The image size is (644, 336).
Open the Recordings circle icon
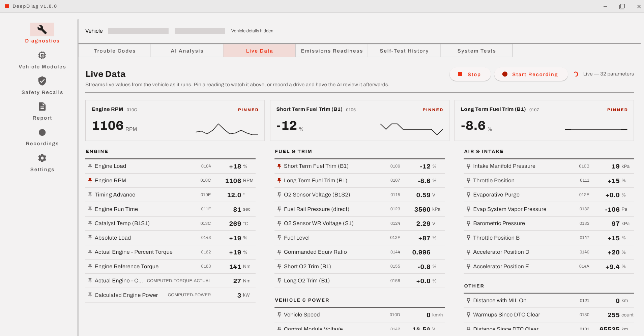click(x=42, y=132)
